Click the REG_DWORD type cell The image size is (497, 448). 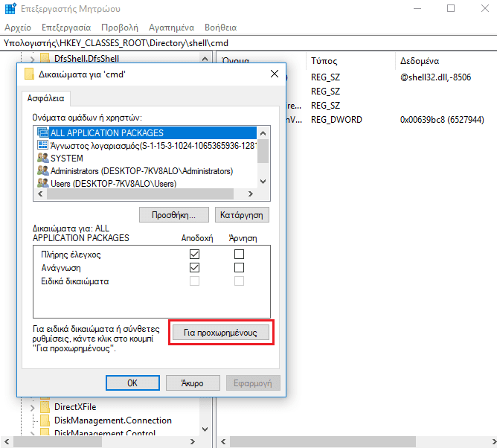(x=336, y=120)
